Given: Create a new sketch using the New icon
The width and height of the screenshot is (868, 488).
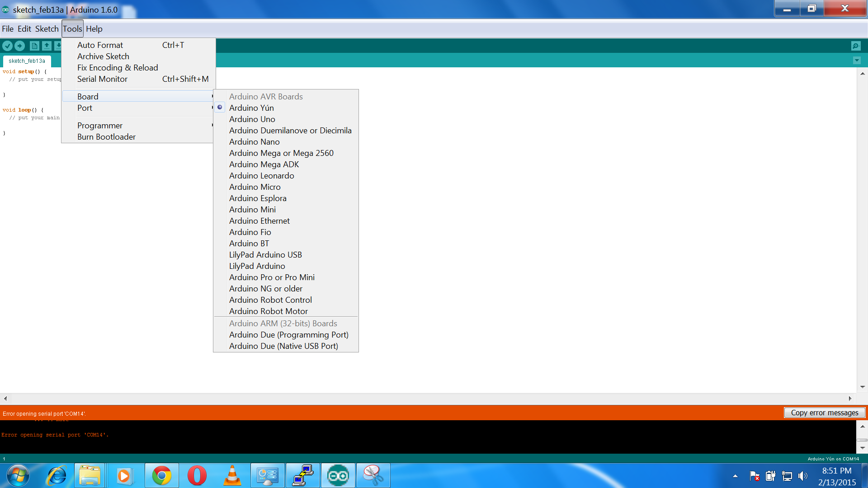Looking at the screenshot, I should pos(35,46).
